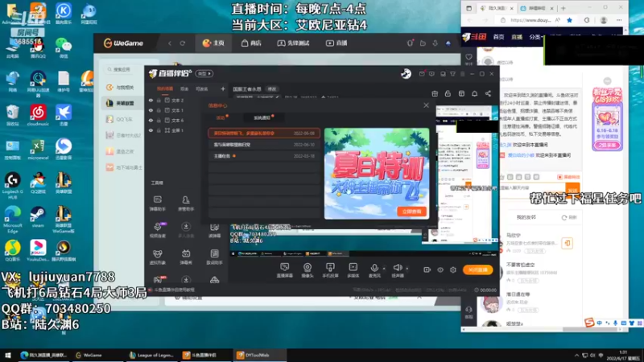Open mail icon in streaming companion title bar
The image size is (644, 362).
click(422, 74)
